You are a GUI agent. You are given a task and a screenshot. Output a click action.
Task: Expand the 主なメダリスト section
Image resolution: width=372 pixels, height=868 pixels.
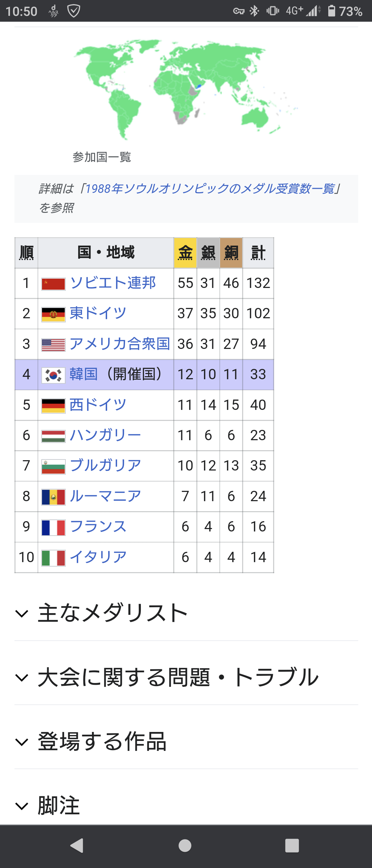(186, 613)
